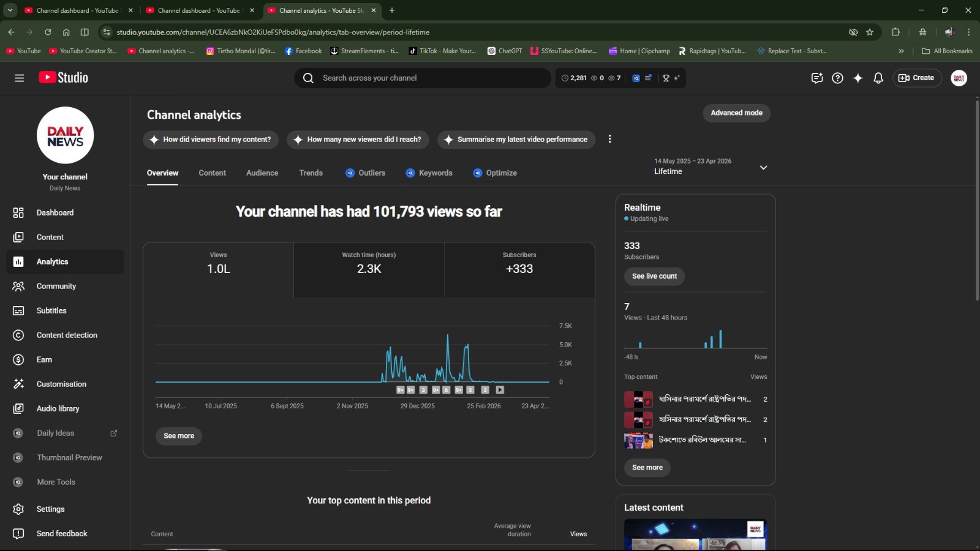Switch to the Content analytics tab
This screenshot has width=980, height=551.
click(212, 173)
